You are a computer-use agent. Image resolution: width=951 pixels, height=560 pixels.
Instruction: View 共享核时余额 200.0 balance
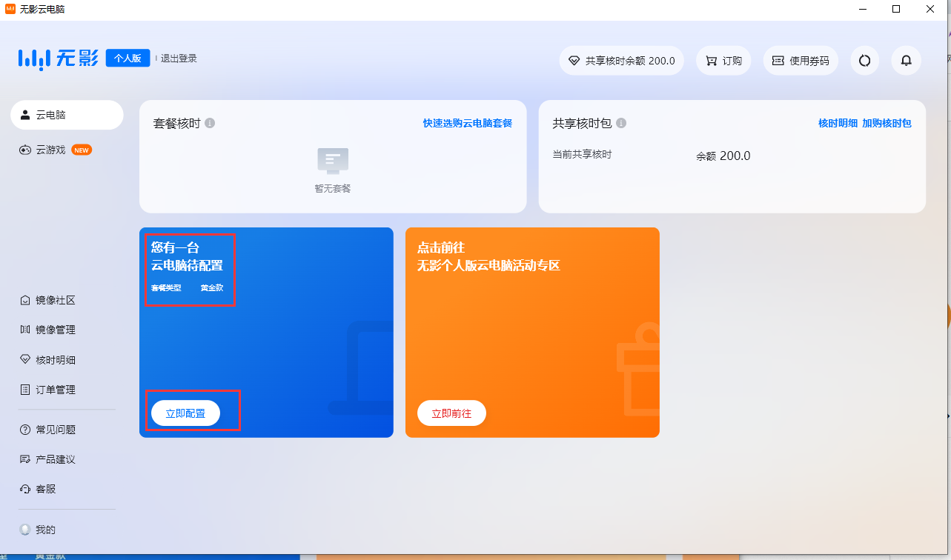(621, 61)
